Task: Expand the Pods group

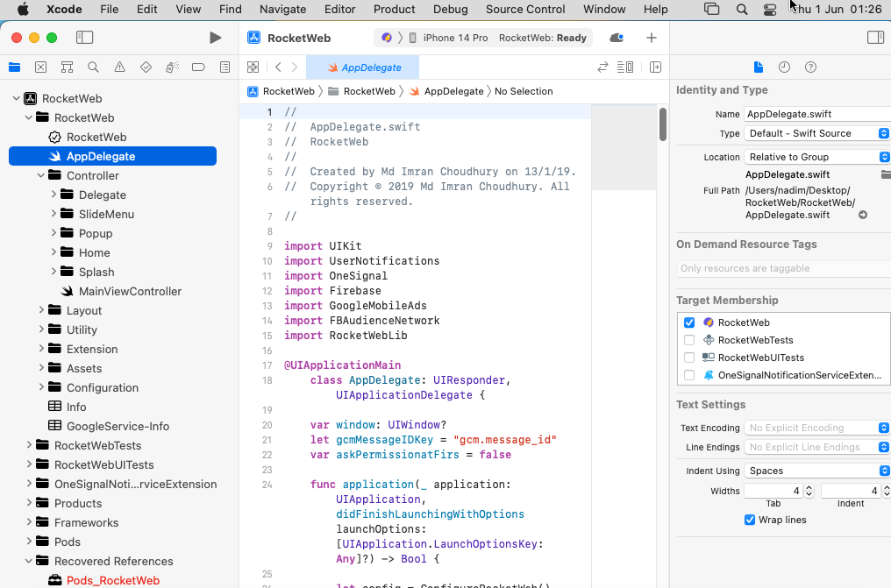Action: click(x=28, y=542)
